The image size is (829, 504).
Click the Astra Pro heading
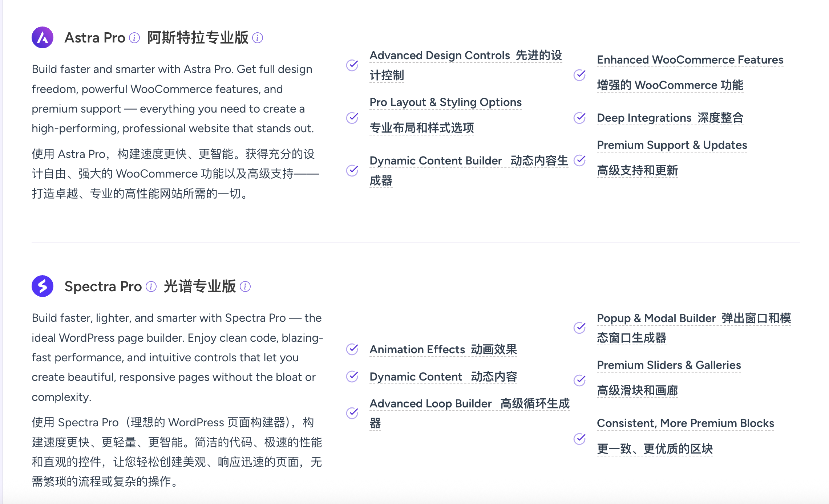click(95, 38)
